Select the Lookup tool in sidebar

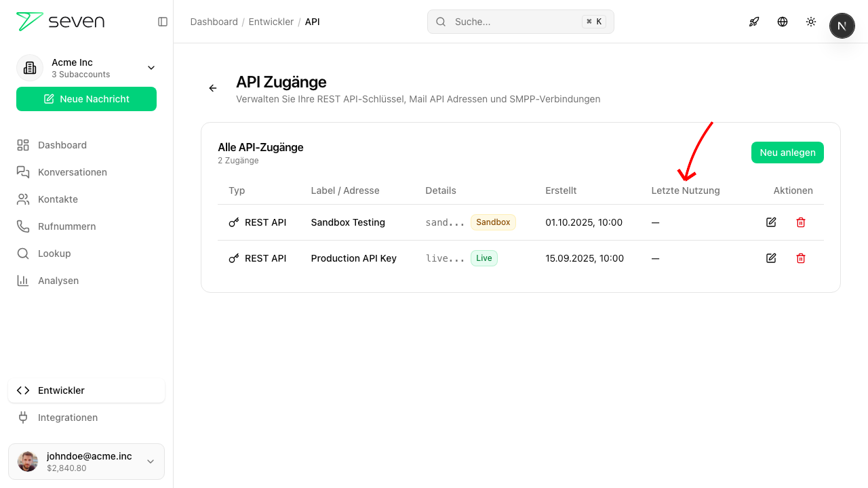point(55,253)
